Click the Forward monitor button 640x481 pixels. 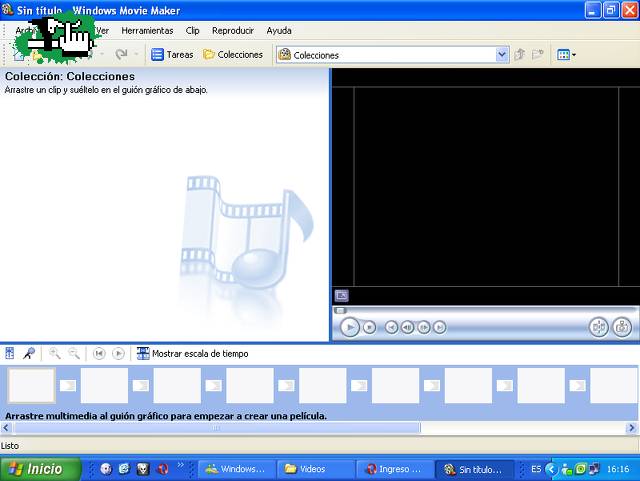pyautogui.click(x=440, y=327)
